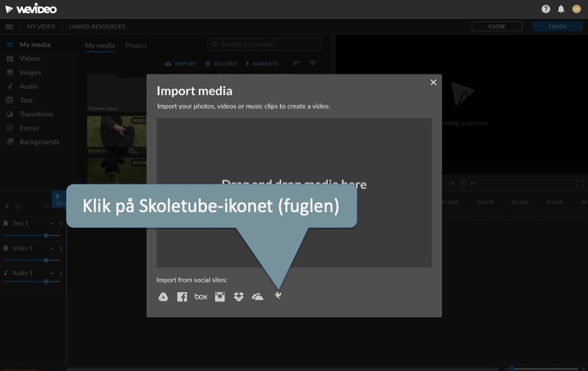Viewport: 588px width, 371px height.
Task: Open the sort order icon
Action: click(296, 63)
